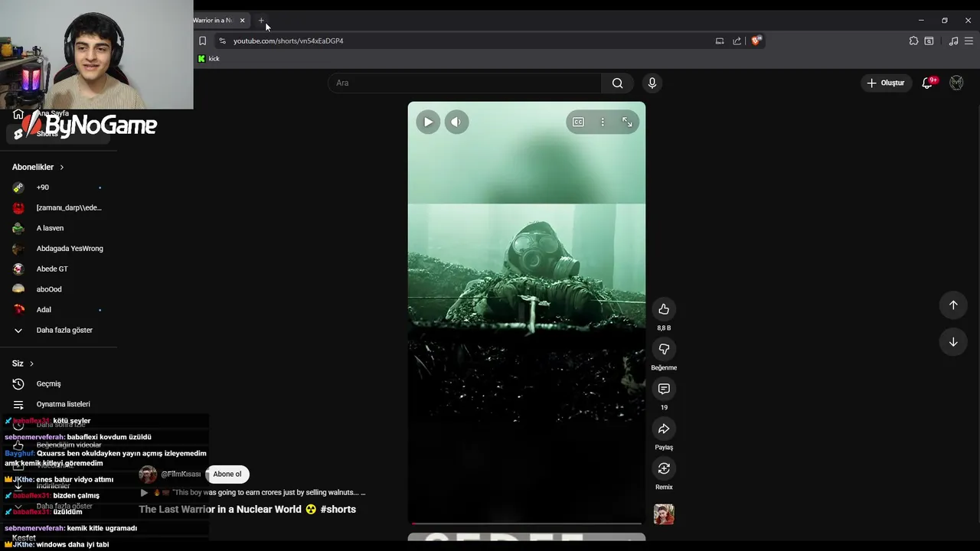Bookmark this page with the bookmark icon
This screenshot has height=551, width=980.
202,41
